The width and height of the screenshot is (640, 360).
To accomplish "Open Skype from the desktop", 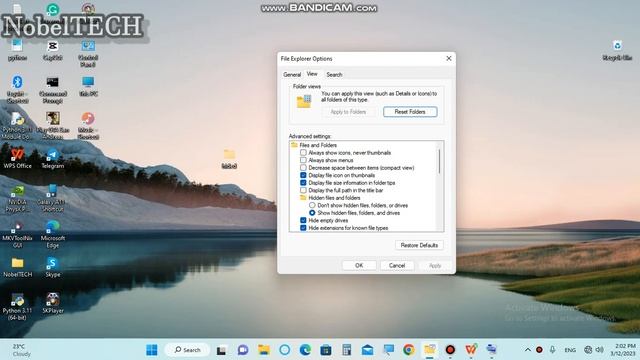I will coord(53,267).
